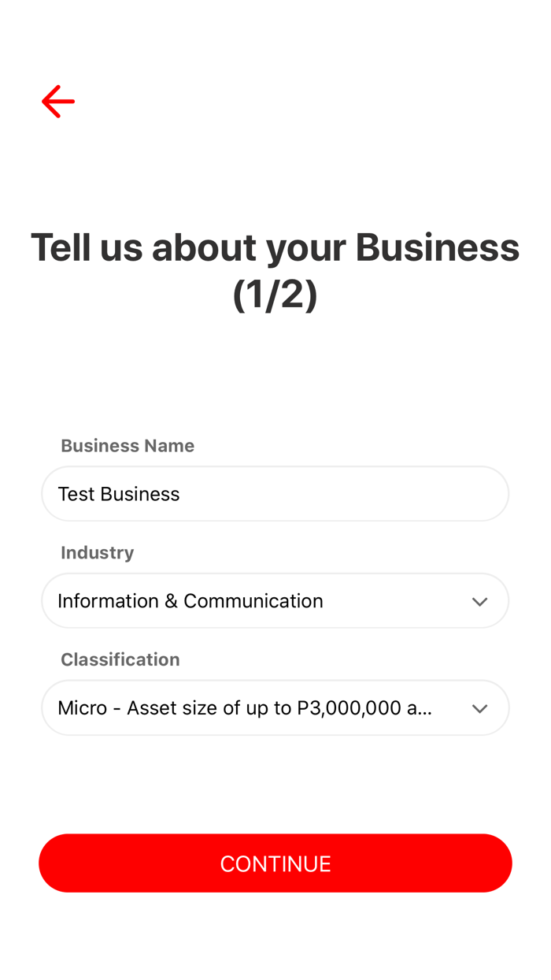The width and height of the screenshot is (551, 980).
Task: Click the Industry field label
Action: point(98,553)
